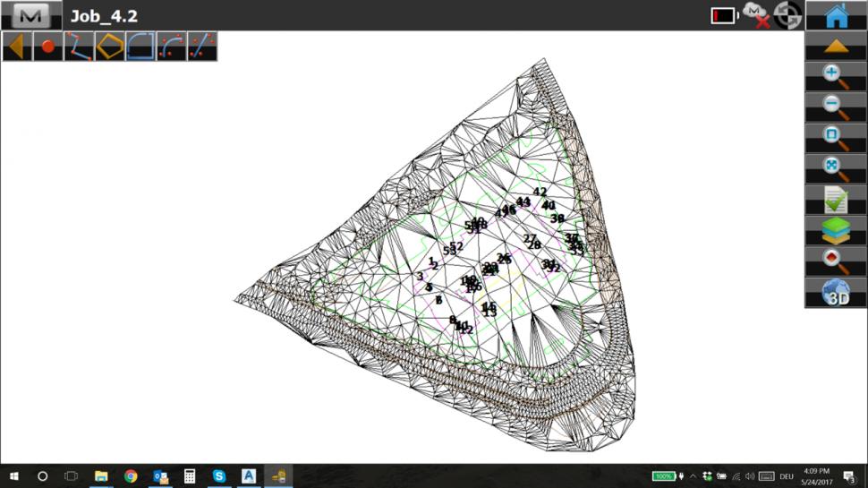
Task: Select the polyline drawing tool
Action: pos(79,47)
